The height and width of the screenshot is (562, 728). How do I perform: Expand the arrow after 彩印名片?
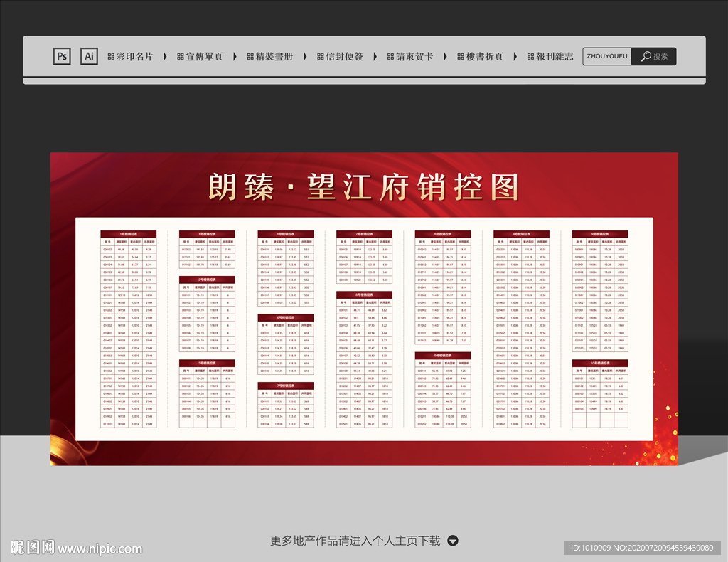point(166,56)
